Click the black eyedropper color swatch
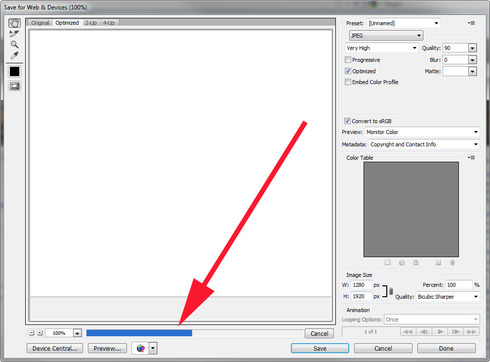This screenshot has height=362, width=490. point(14,72)
